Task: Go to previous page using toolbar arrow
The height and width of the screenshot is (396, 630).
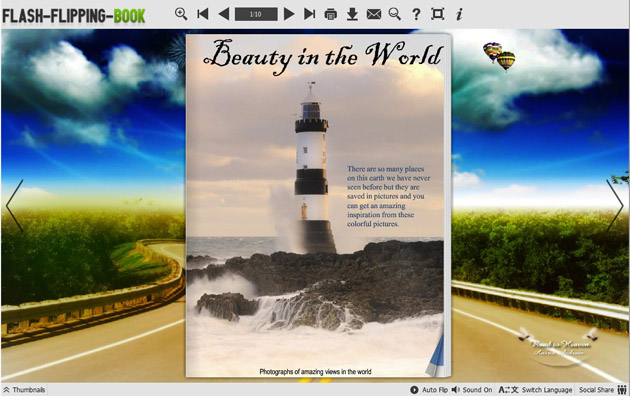Action: click(x=224, y=14)
